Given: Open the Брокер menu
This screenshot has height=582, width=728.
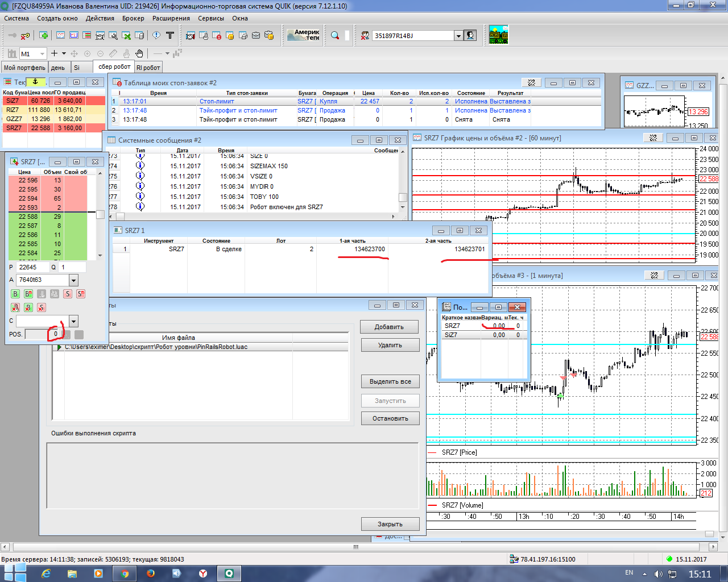Looking at the screenshot, I should coord(133,18).
